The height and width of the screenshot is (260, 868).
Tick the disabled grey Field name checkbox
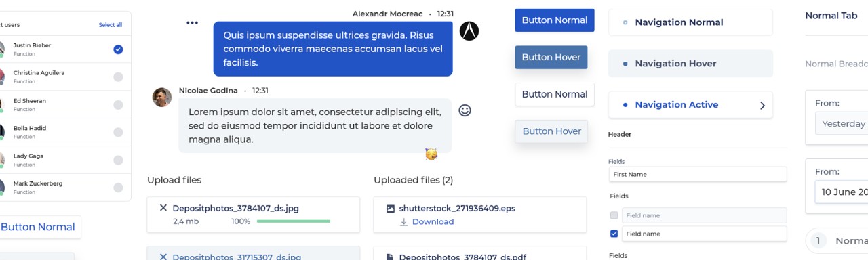click(x=614, y=215)
